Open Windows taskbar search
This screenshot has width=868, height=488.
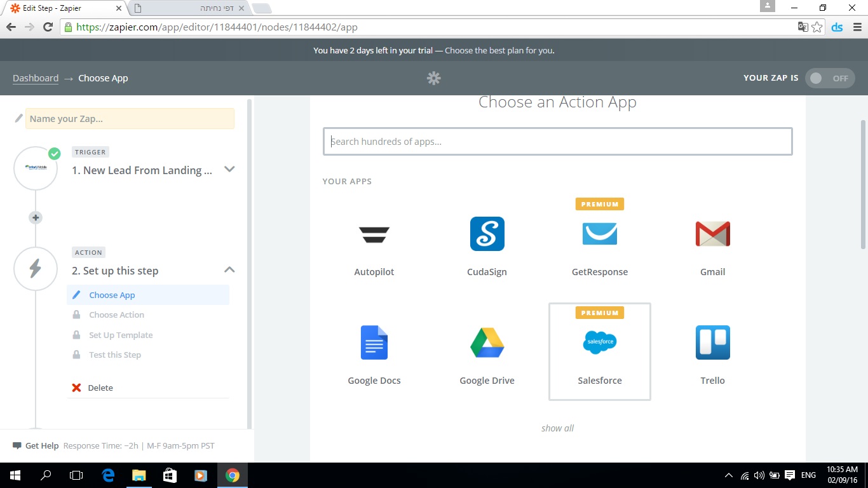tap(46, 475)
